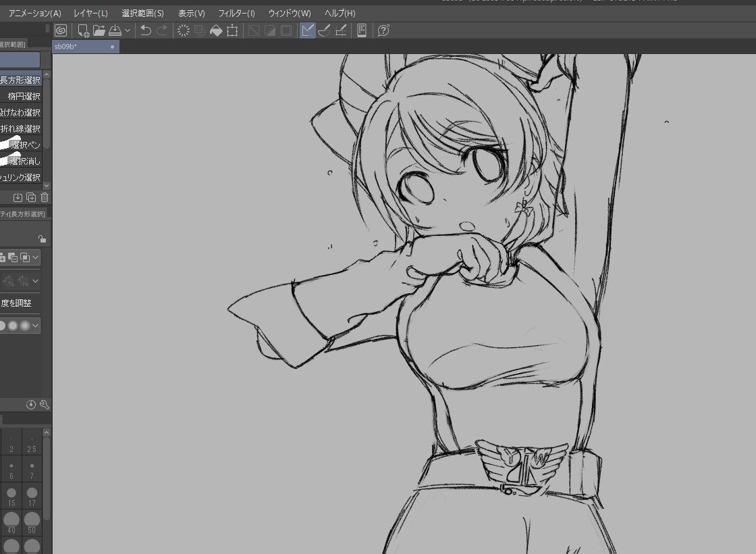The image size is (756, 554).
Task: Click the reset to initial settings icon
Action: coord(31,405)
